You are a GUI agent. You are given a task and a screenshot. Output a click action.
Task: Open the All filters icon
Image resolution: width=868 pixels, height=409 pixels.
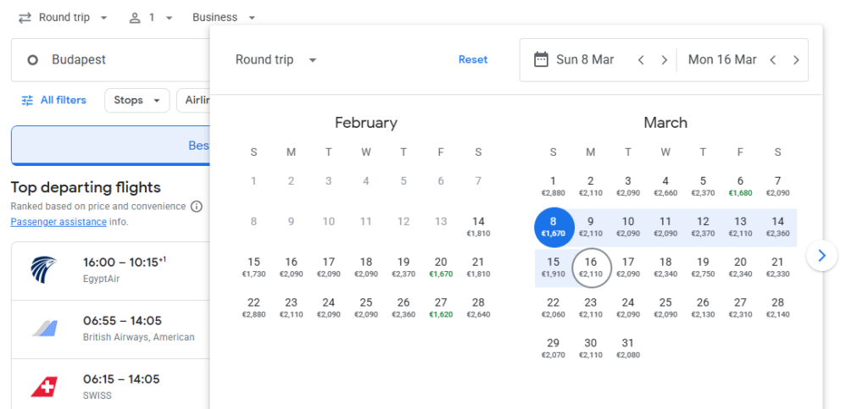coord(27,100)
